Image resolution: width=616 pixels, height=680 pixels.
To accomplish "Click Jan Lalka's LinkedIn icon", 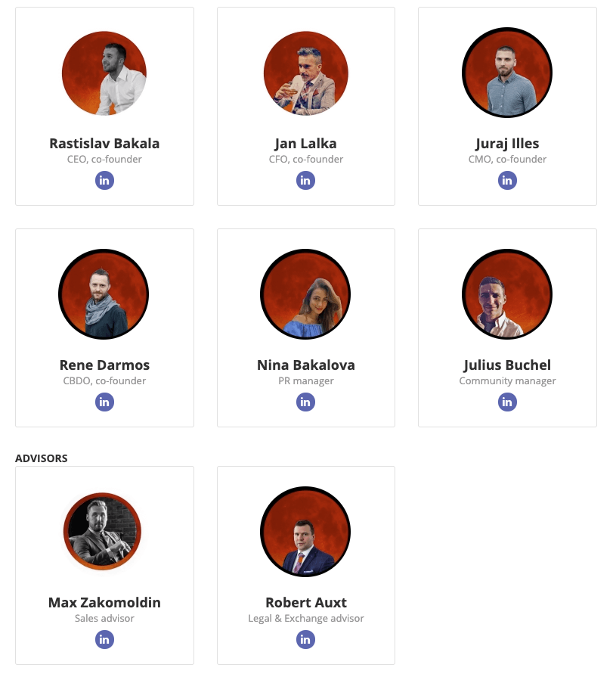I will (x=305, y=181).
